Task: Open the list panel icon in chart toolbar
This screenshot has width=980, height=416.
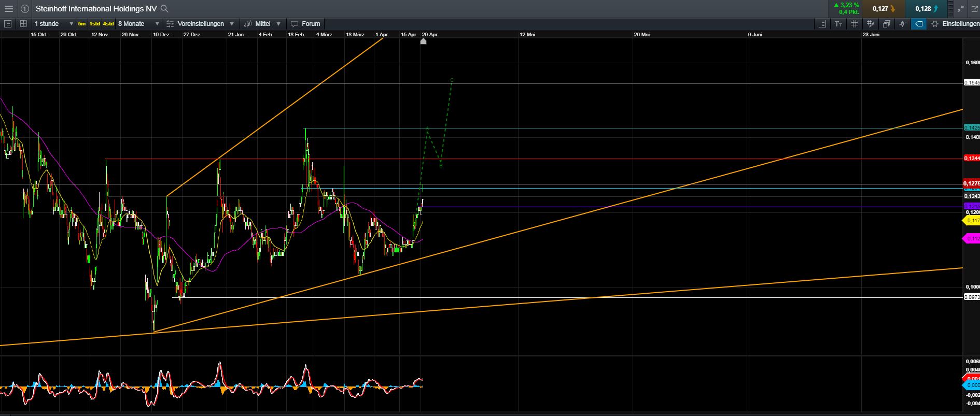Action: click(x=8, y=24)
